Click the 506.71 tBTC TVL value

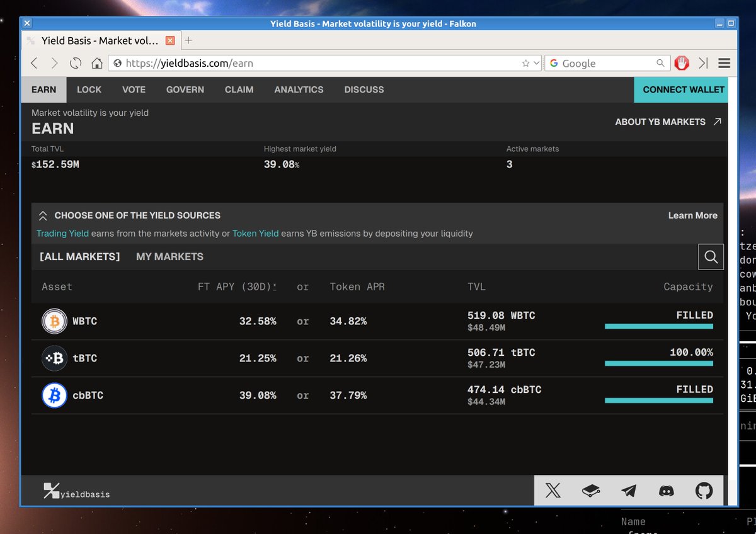tap(501, 353)
